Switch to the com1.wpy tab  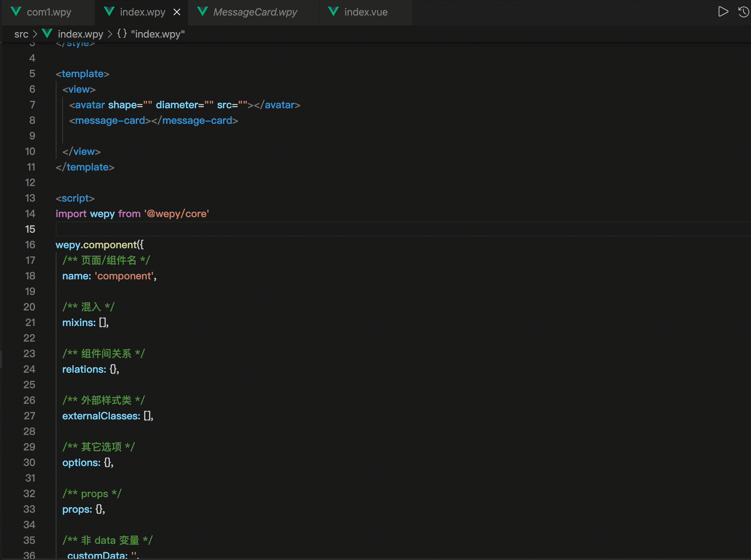click(49, 12)
